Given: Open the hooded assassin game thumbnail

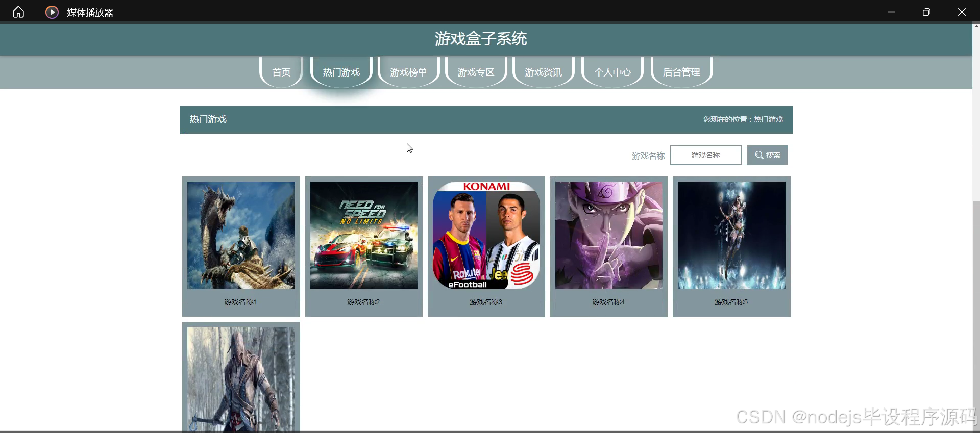Looking at the screenshot, I should click(241, 379).
